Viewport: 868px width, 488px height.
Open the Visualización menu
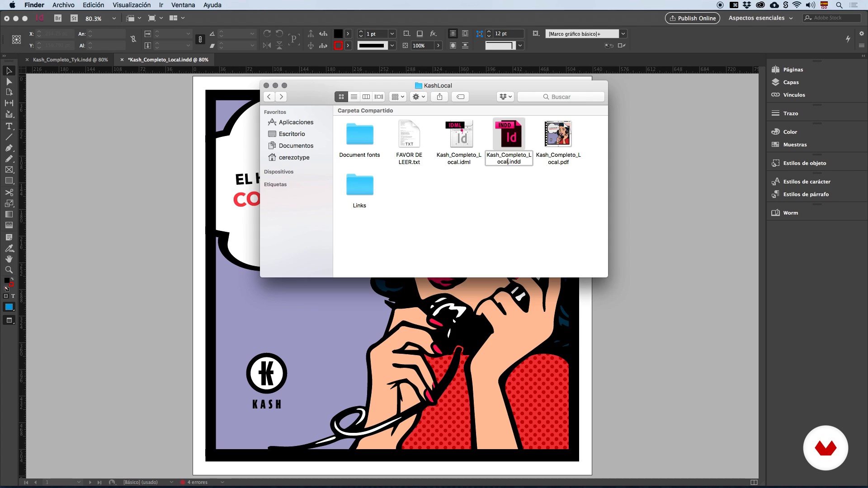point(132,5)
